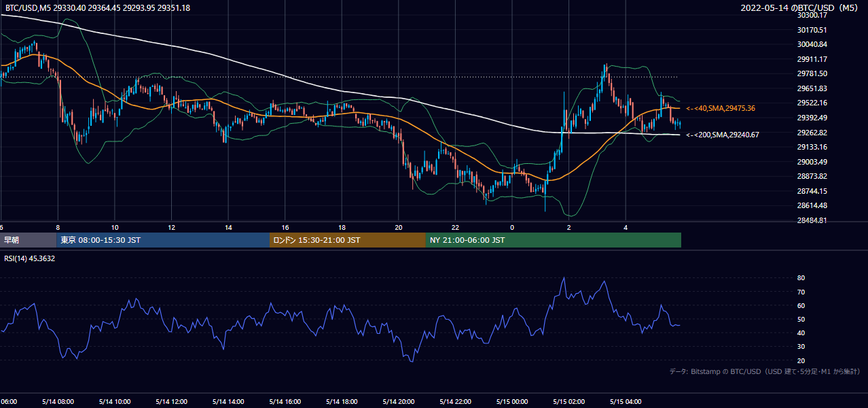Click RSI scale value 20
This screenshot has height=408, width=868.
pos(801,360)
